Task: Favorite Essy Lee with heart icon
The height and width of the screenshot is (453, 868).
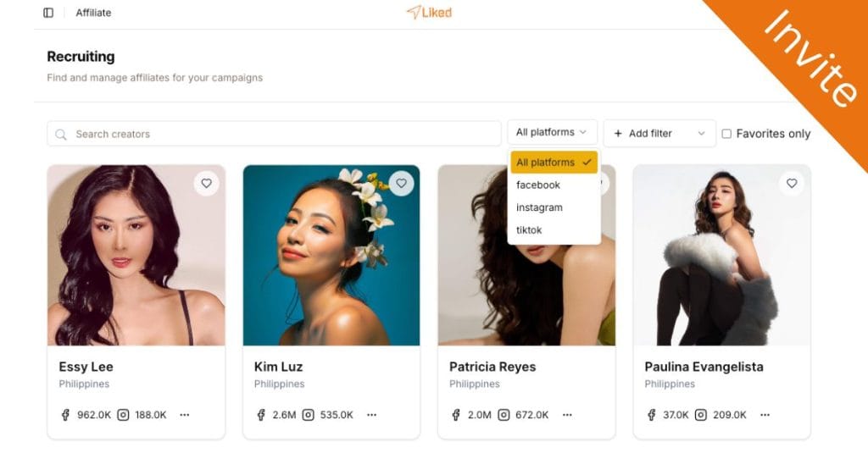Action: point(206,183)
